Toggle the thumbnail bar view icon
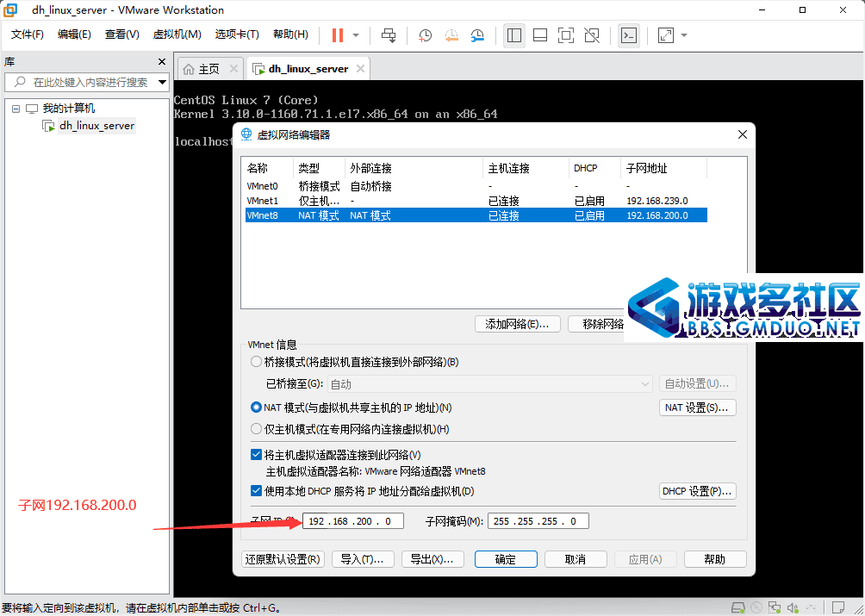Screen dimensions: 865x616 [x=540, y=35]
